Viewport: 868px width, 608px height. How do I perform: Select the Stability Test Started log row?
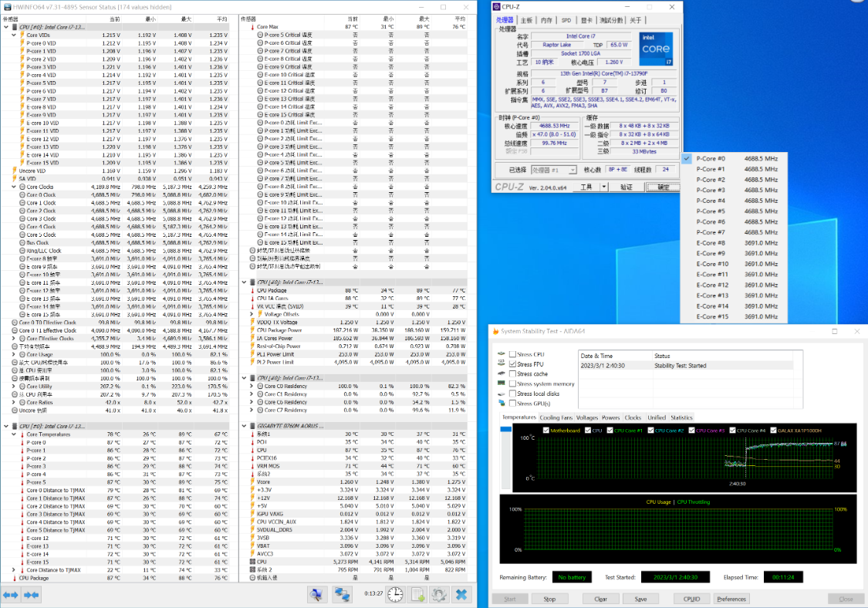tap(685, 366)
